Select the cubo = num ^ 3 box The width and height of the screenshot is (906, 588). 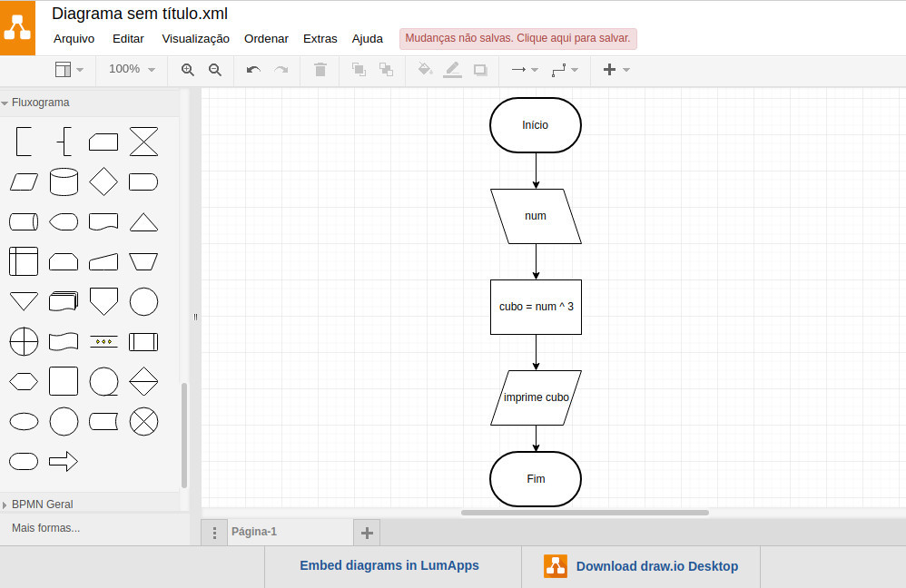coord(536,307)
